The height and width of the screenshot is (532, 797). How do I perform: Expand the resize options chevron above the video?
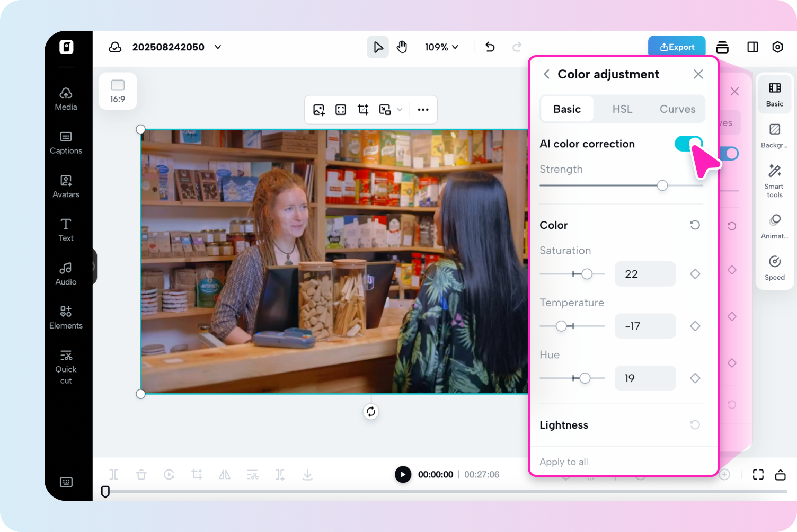tap(400, 110)
